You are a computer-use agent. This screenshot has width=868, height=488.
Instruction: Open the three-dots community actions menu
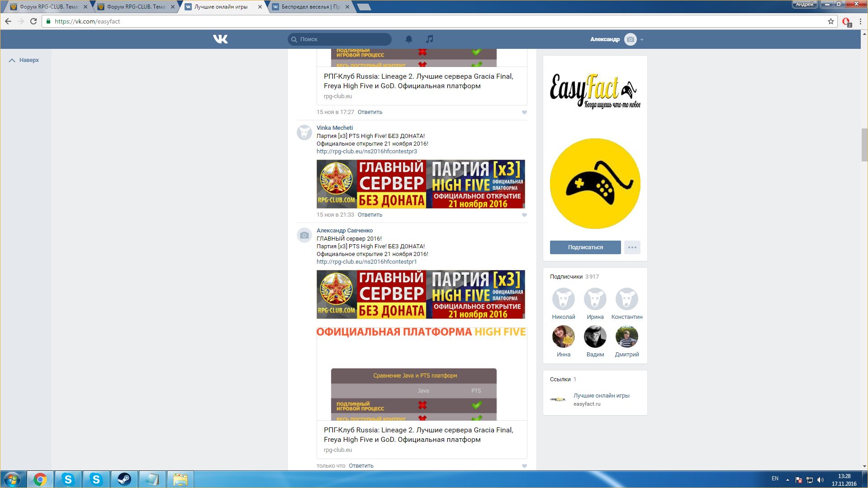click(x=632, y=247)
